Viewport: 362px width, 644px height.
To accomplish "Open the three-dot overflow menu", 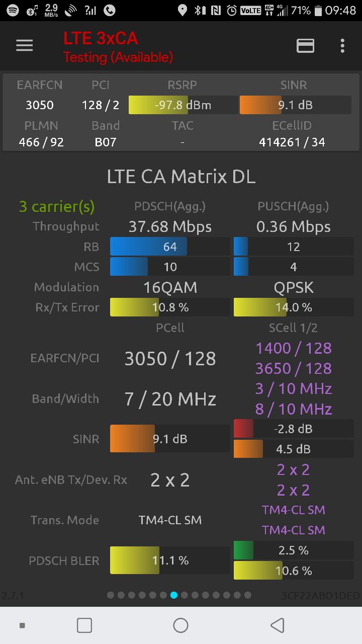I will (x=342, y=46).
